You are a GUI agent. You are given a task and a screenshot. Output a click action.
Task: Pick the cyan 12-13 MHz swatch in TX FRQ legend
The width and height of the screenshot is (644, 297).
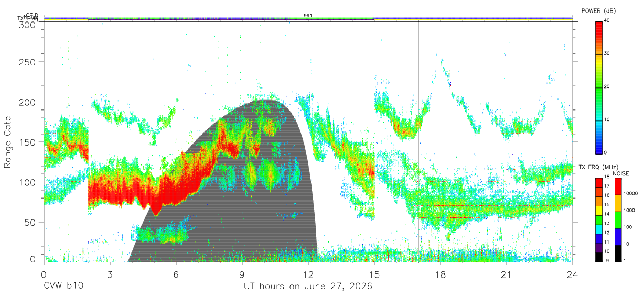click(599, 229)
